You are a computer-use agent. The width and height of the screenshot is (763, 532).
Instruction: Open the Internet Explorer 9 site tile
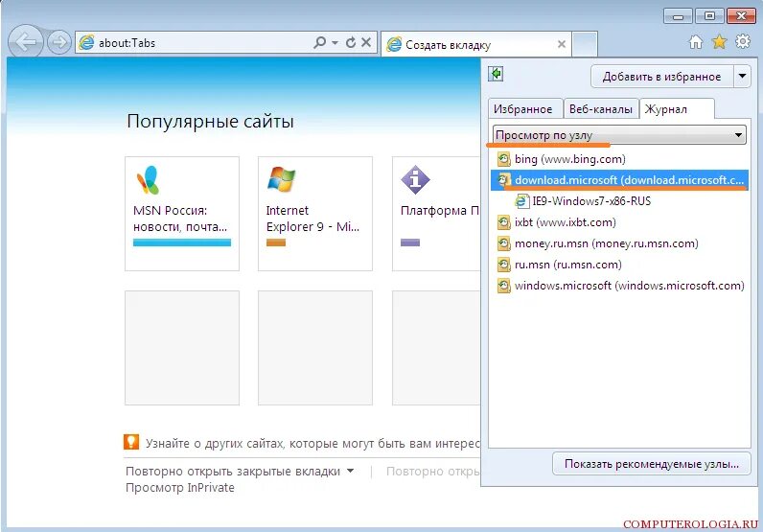click(x=315, y=214)
